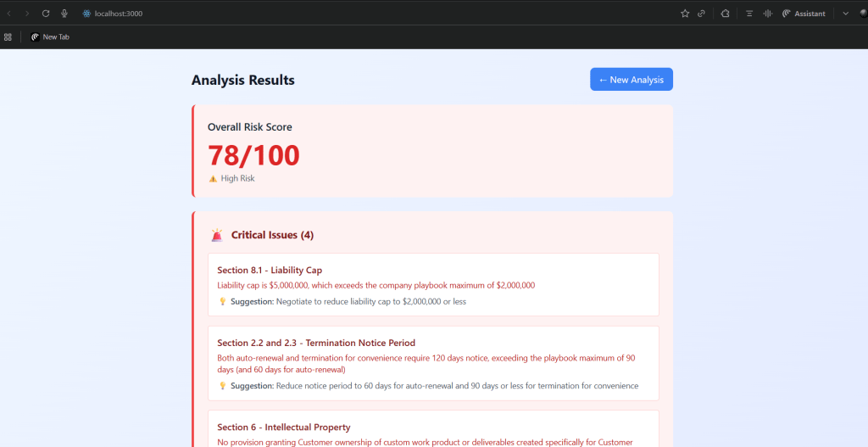Click the React site icon beside the URL
The height and width of the screenshot is (447, 868).
click(x=86, y=14)
